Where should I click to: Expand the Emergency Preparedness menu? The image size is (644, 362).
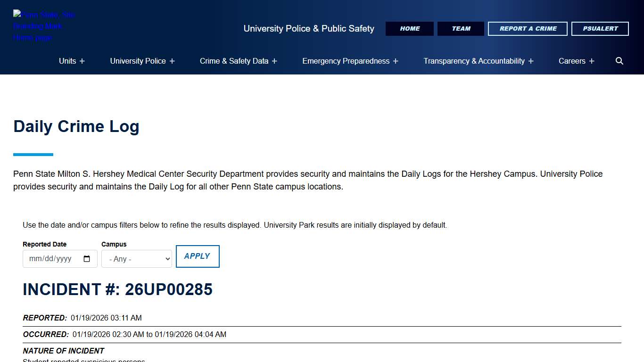coord(349,61)
